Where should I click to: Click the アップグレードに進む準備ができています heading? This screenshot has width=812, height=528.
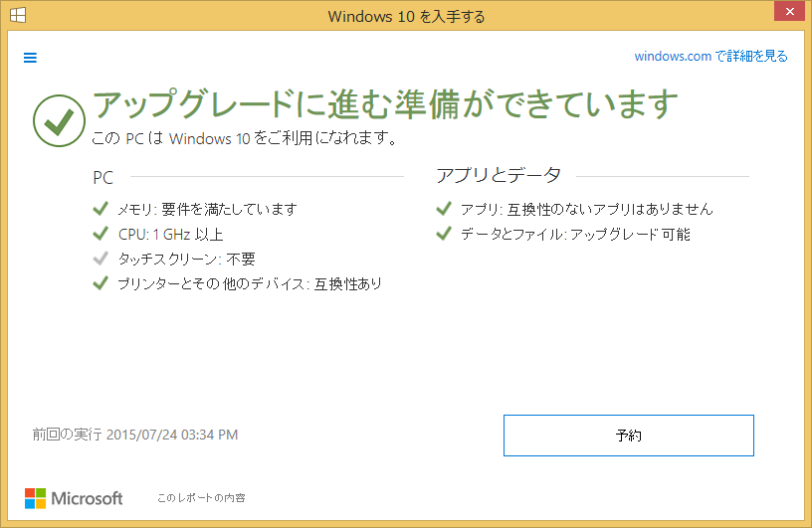pyautogui.click(x=385, y=104)
